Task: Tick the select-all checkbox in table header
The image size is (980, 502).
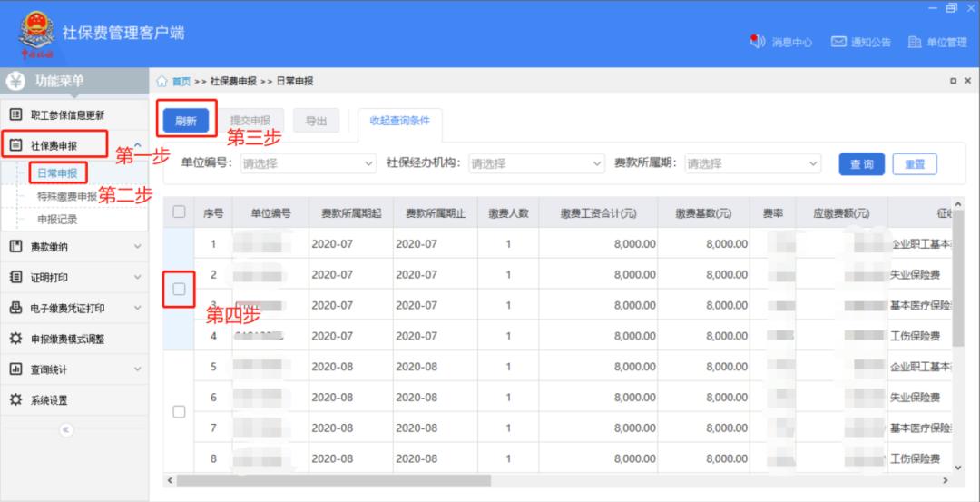Action: 179,212
